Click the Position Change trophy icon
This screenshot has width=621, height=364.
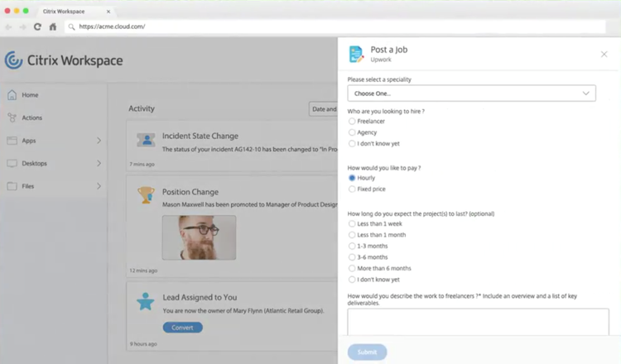click(x=146, y=195)
